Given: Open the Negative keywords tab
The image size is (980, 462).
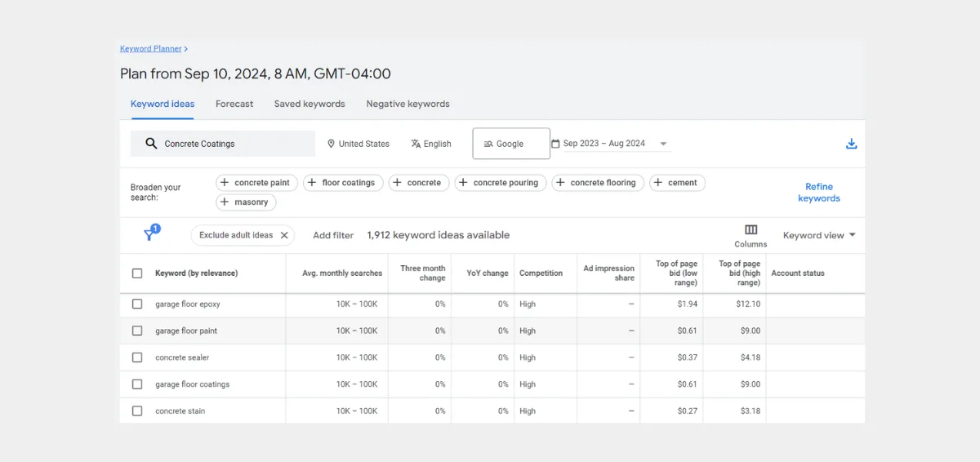Looking at the screenshot, I should (x=408, y=104).
